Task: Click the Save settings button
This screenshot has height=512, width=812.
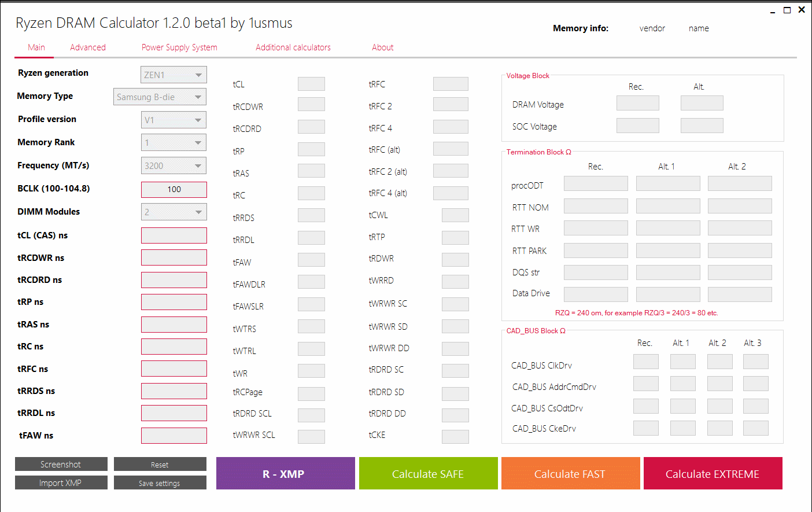Action: pyautogui.click(x=160, y=482)
